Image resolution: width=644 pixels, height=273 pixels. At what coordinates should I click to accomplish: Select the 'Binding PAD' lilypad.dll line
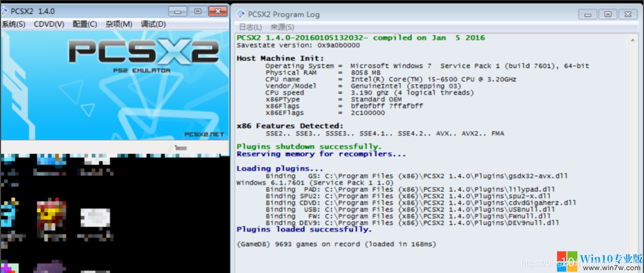tap(410, 189)
